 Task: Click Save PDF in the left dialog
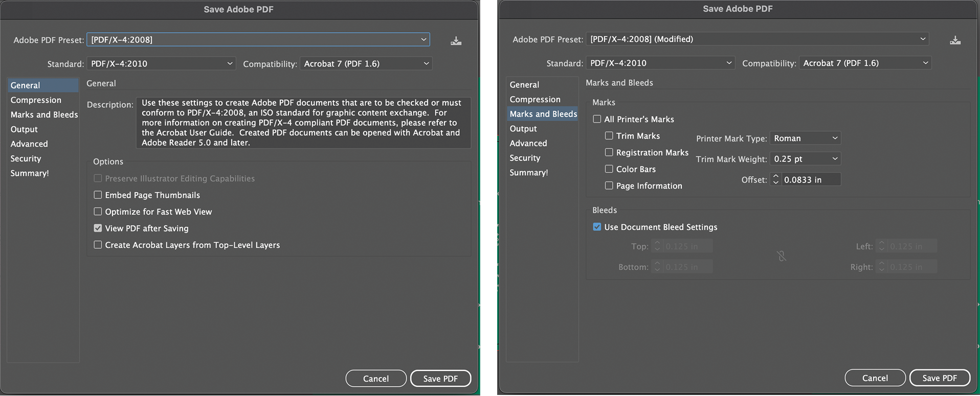tap(440, 379)
